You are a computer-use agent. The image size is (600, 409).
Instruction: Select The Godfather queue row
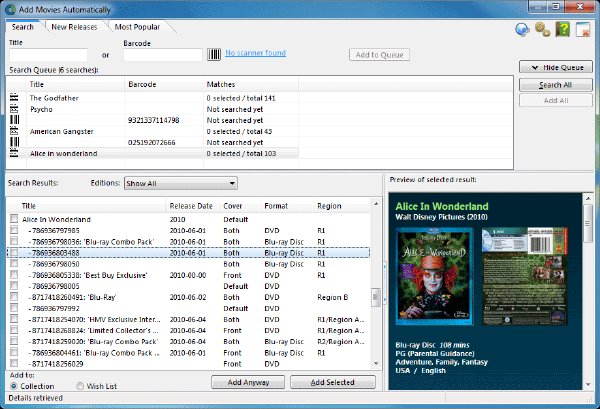click(x=153, y=98)
